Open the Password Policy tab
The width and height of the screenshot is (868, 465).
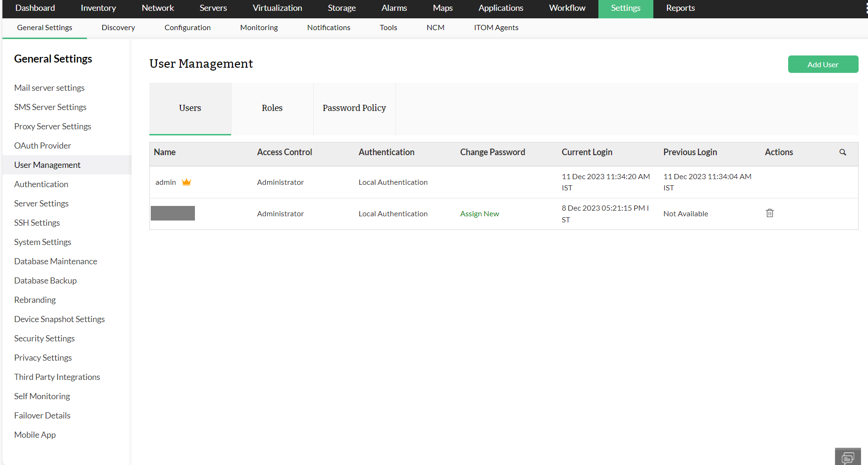[x=354, y=108]
